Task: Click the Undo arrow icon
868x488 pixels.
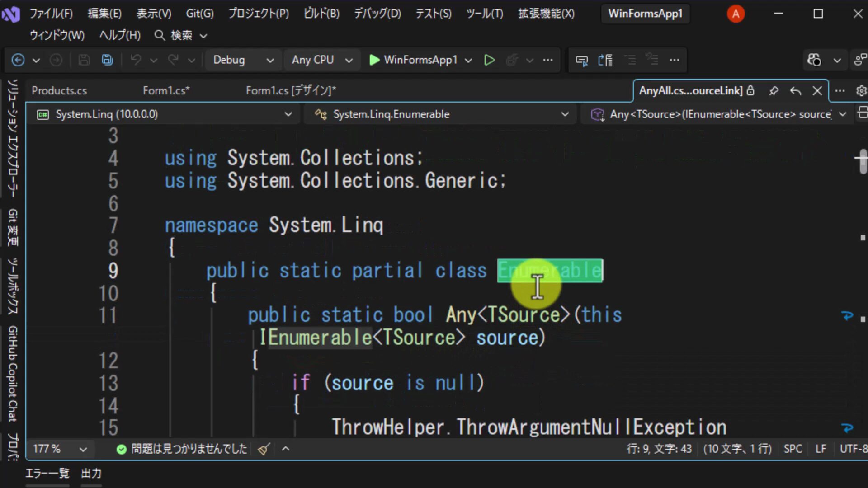Action: (x=136, y=60)
